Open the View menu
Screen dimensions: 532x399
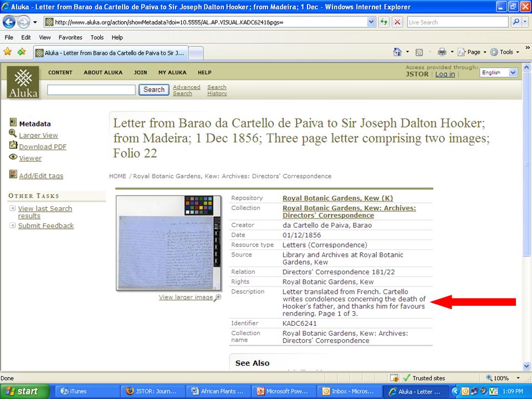click(x=44, y=37)
